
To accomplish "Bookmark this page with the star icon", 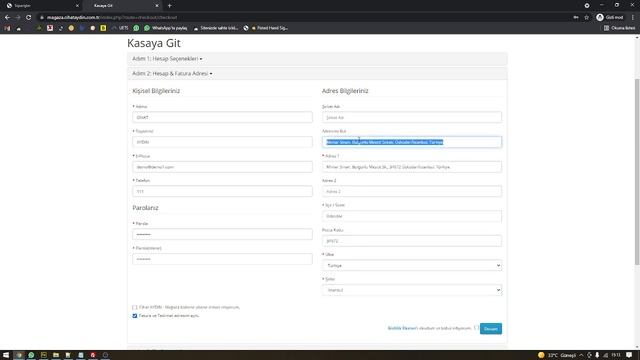I will tap(587, 18).
